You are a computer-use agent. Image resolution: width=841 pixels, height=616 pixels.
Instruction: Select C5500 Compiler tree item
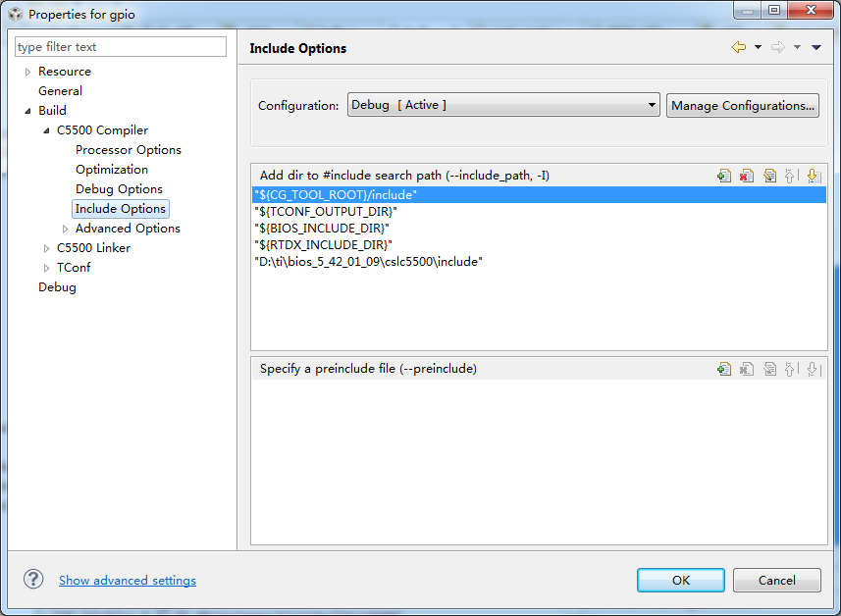(102, 130)
